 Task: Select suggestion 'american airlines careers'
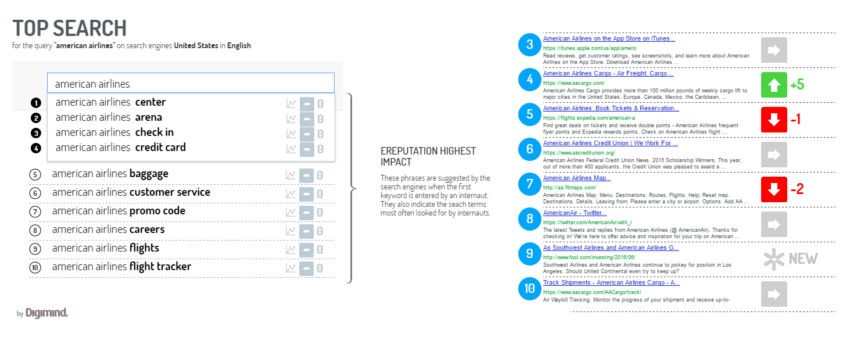tap(109, 230)
